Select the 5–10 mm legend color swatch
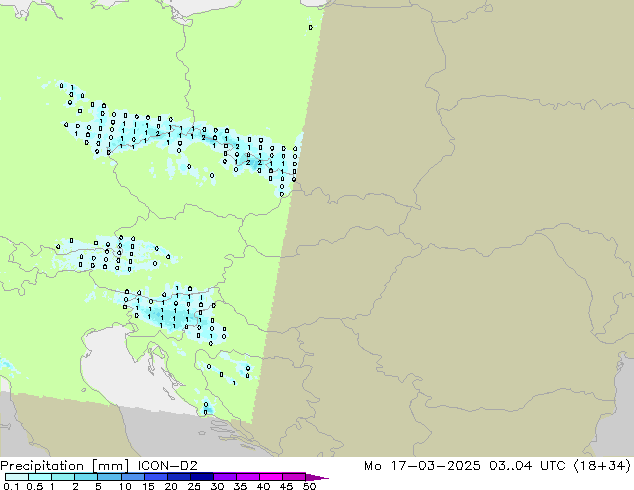This screenshot has width=634, height=490. pyautogui.click(x=110, y=477)
